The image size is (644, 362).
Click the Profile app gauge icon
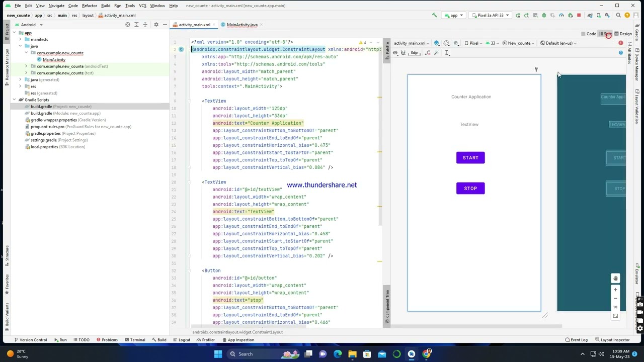pos(561,16)
